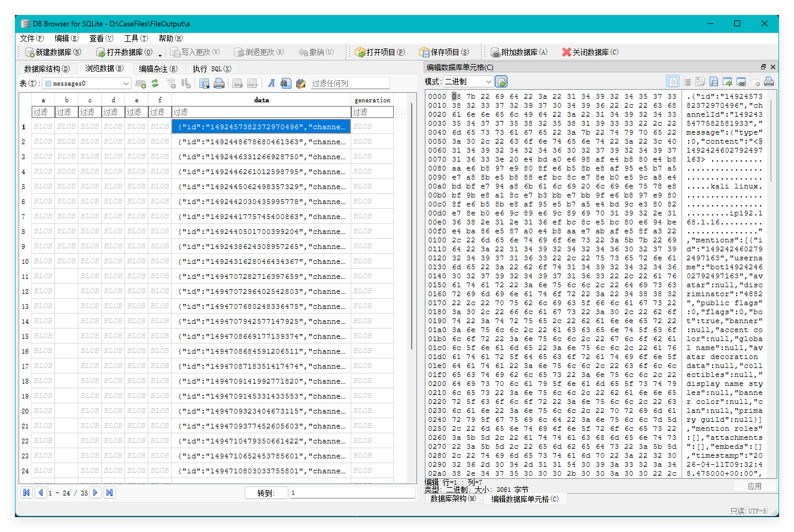Click Open Project (打开项目) toolbar button
The image size is (794, 532).
(x=380, y=52)
